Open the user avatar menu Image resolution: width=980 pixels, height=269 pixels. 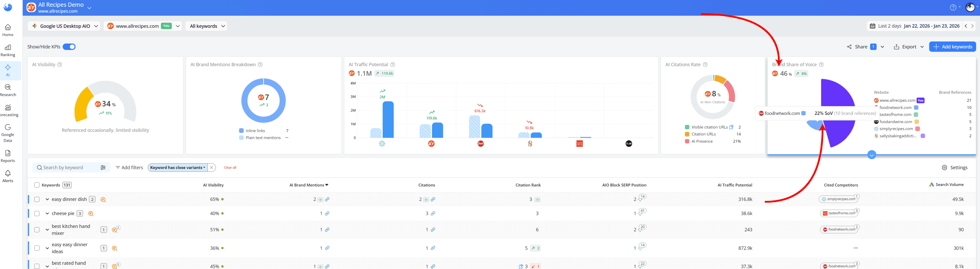point(970,7)
